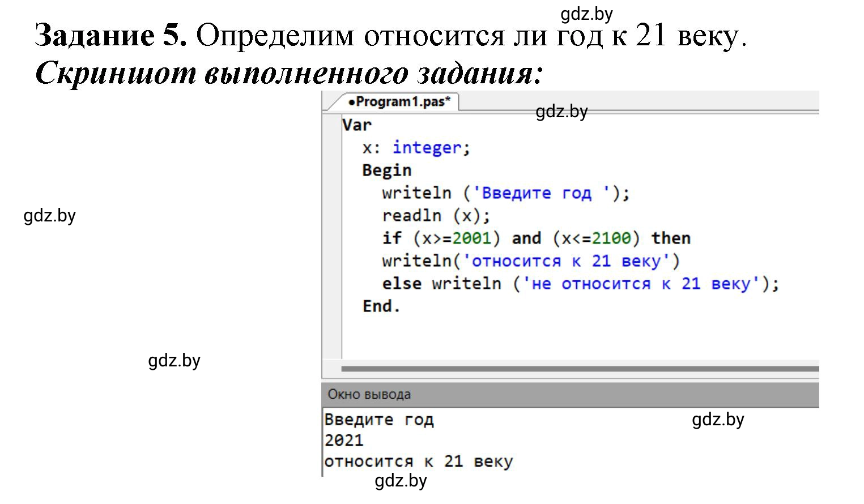Click the writeln ('Введите год ') line
Image resolution: width=864 pixels, height=504 pixels.
coord(506,193)
